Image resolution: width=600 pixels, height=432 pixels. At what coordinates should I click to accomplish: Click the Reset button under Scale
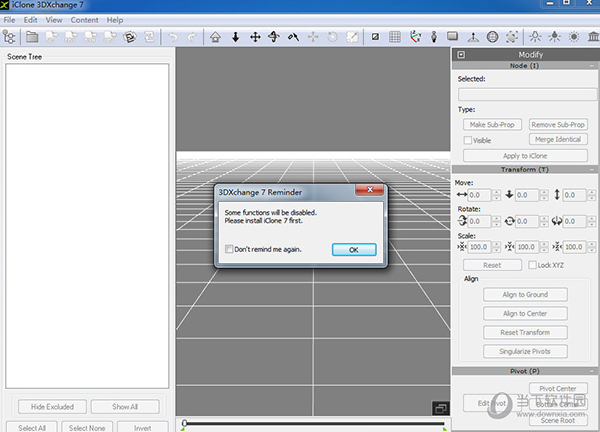click(492, 265)
